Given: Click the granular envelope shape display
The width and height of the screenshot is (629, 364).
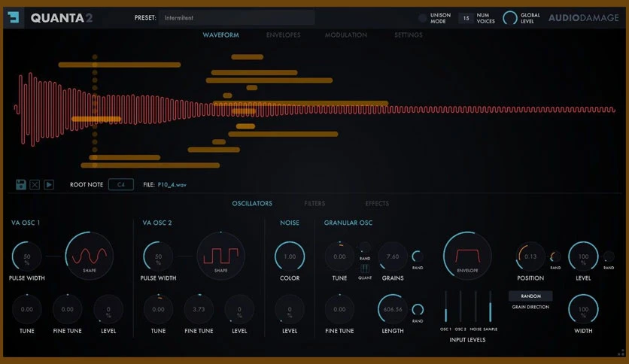Looking at the screenshot, I should 467,256.
